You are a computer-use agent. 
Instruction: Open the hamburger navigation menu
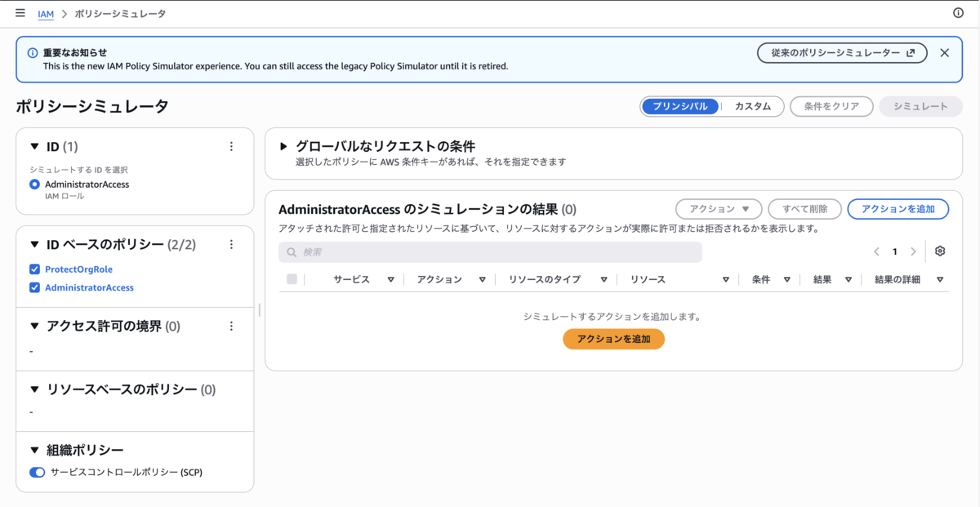(x=20, y=13)
